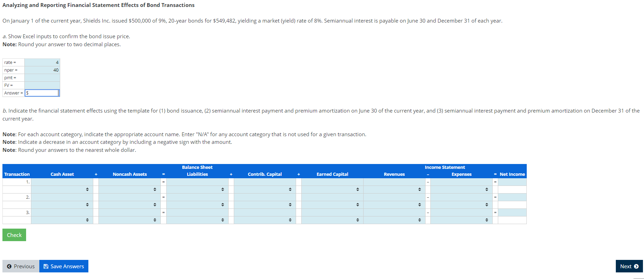The height and width of the screenshot is (279, 644).
Task: Open Noncash Assets account dropdown for transaction 2
Action: pos(129,205)
